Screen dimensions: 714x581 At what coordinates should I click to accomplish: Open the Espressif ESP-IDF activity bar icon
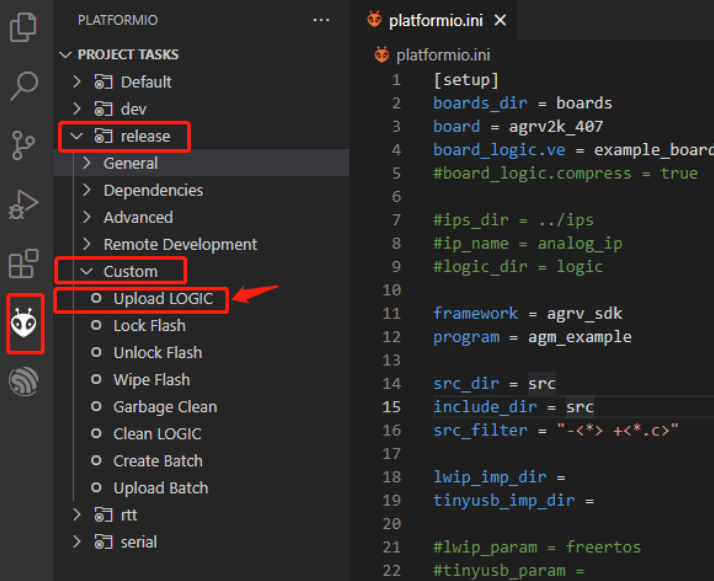click(24, 381)
